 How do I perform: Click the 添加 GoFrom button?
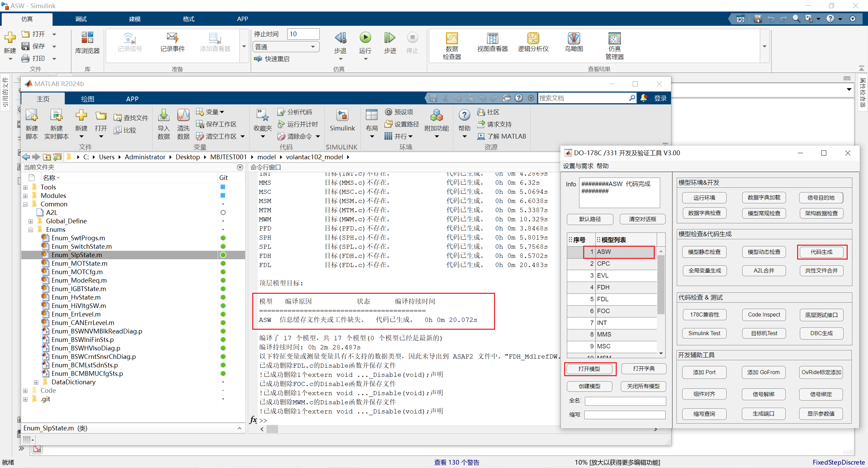[763, 372]
